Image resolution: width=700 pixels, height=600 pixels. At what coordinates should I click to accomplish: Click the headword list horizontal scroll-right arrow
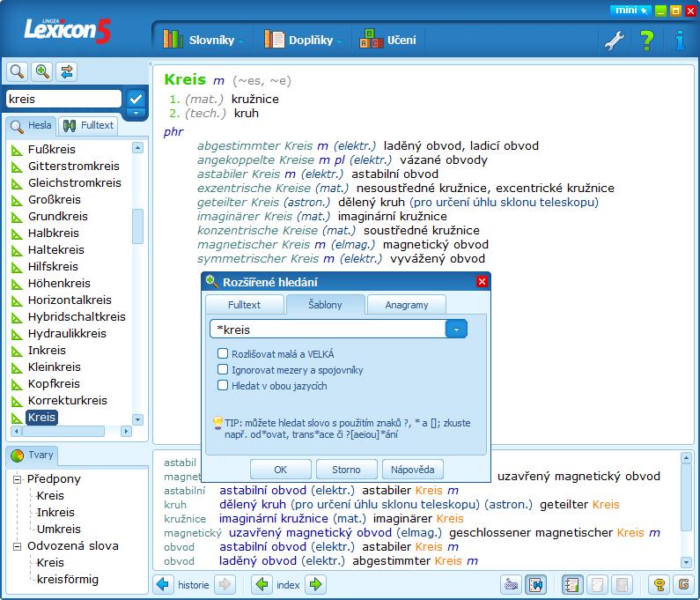tap(126, 431)
